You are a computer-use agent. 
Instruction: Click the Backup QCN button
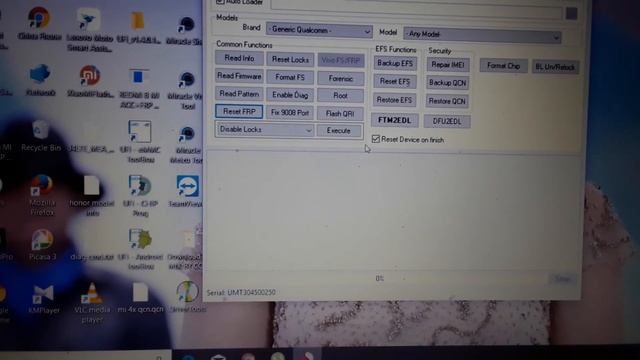(447, 83)
